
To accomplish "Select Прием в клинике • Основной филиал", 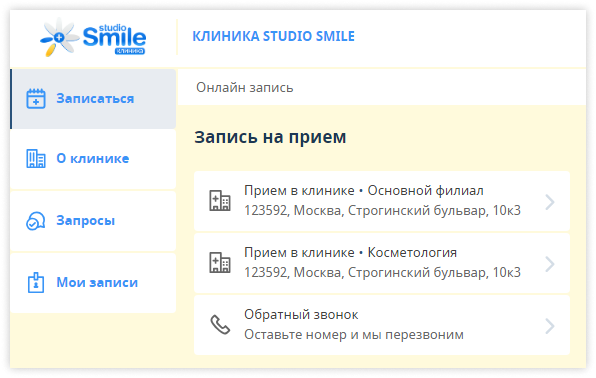I will click(x=382, y=201).
